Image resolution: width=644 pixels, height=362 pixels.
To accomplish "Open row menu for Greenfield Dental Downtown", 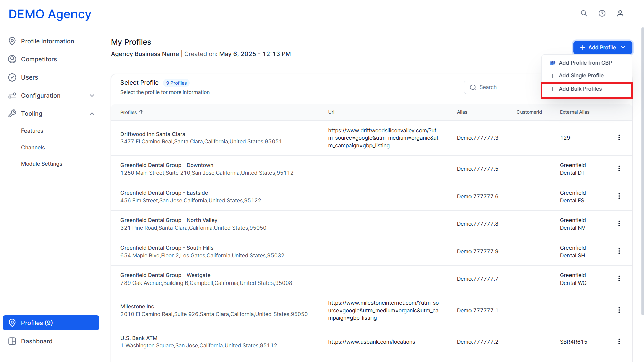I will [619, 168].
